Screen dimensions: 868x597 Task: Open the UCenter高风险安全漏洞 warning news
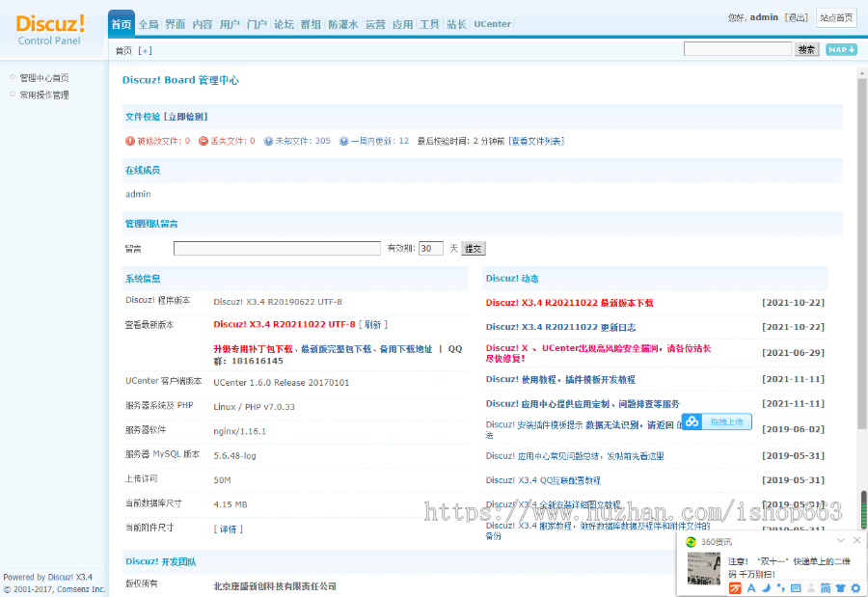point(598,353)
